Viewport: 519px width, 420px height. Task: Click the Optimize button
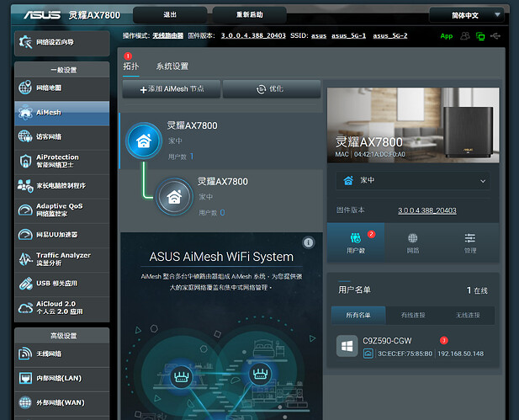click(272, 89)
